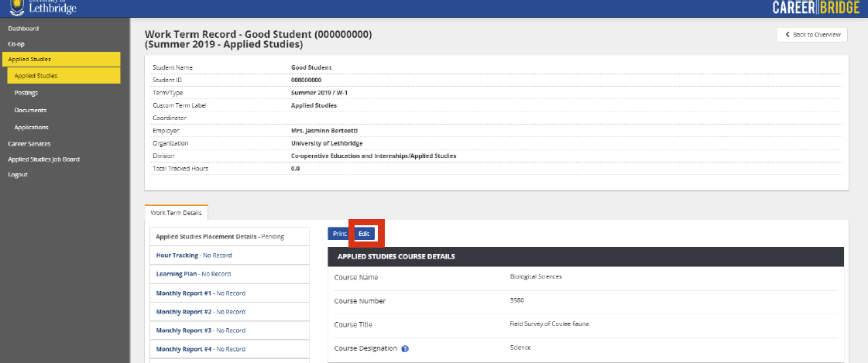Select the Applied Studies parent sidebar item
This screenshot has width=868, height=363.
pyautogui.click(x=61, y=59)
